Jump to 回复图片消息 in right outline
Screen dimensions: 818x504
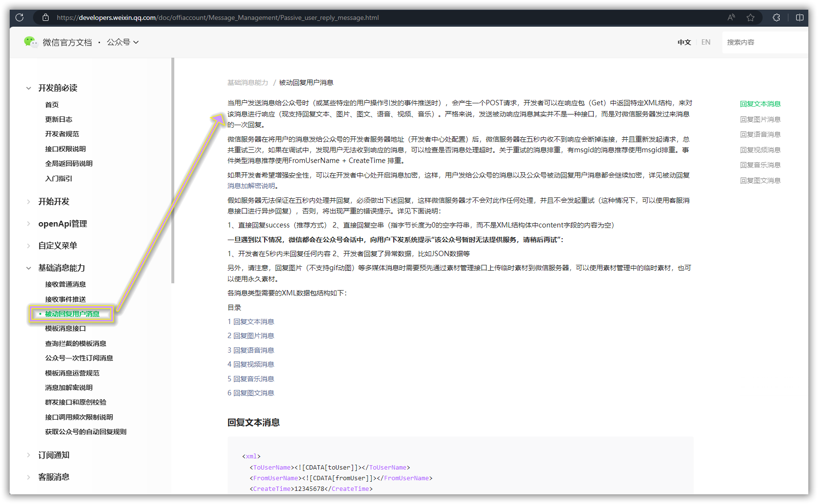point(760,119)
